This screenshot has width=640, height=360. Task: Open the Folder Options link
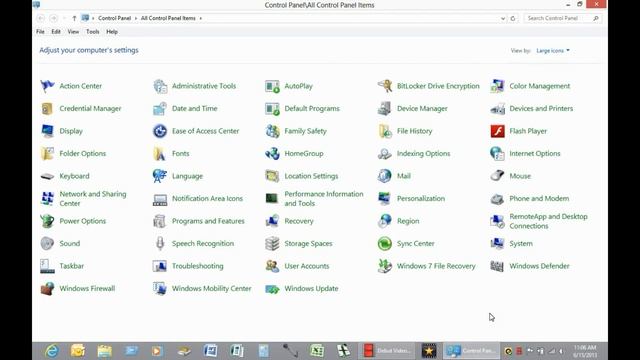(83, 153)
